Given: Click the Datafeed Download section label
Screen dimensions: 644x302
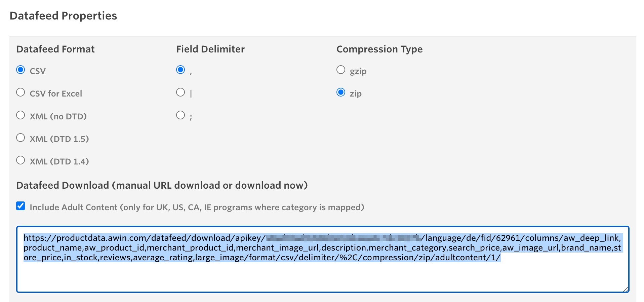Looking at the screenshot, I should point(162,185).
